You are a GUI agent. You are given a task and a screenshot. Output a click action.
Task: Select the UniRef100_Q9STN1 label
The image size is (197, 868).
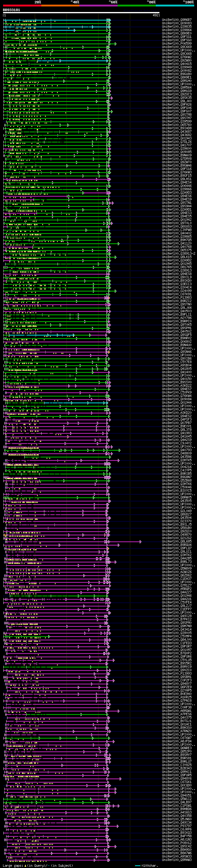177,203
